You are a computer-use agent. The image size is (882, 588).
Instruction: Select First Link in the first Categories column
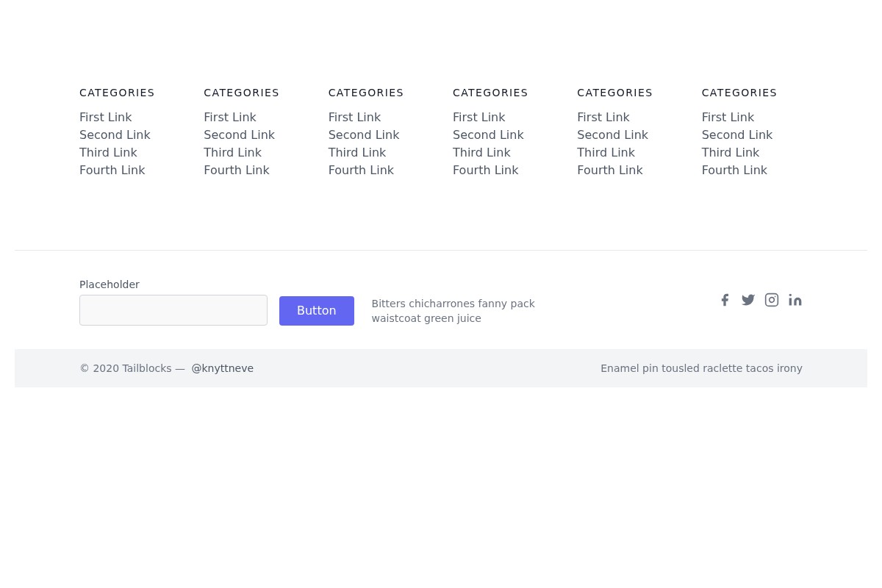tap(105, 117)
